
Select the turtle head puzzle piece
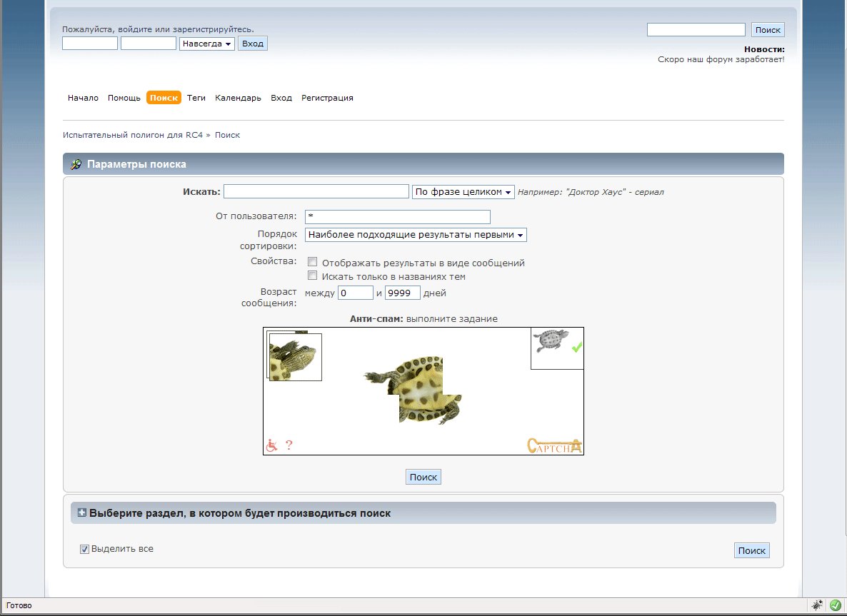tap(295, 357)
